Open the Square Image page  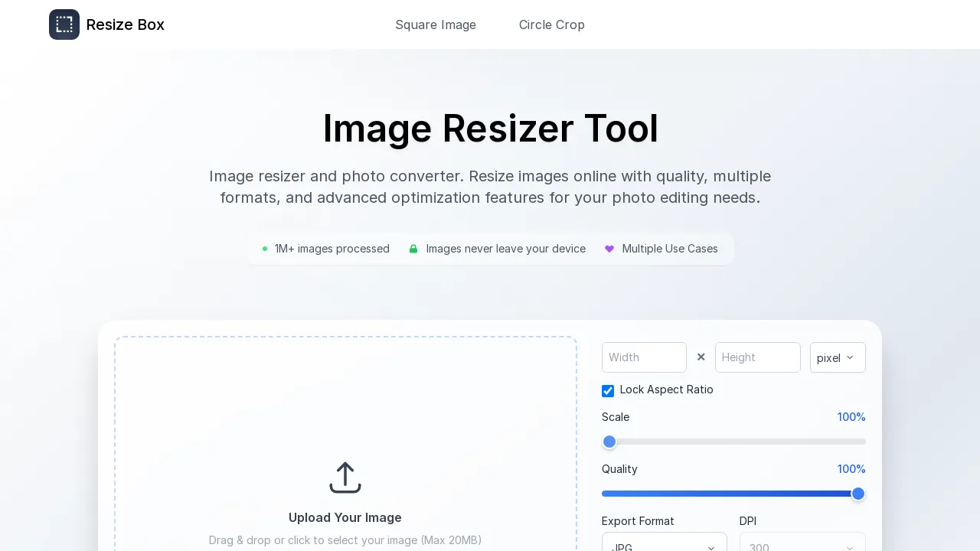[436, 24]
